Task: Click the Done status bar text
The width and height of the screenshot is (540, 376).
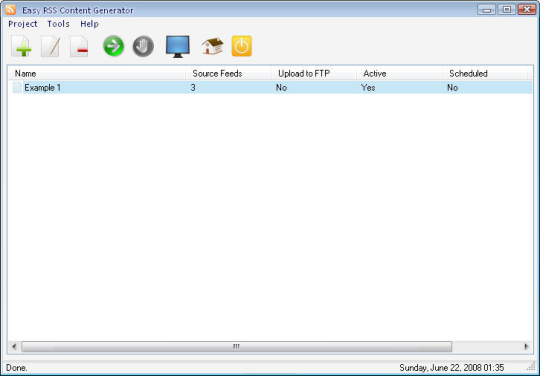Action: point(17,368)
